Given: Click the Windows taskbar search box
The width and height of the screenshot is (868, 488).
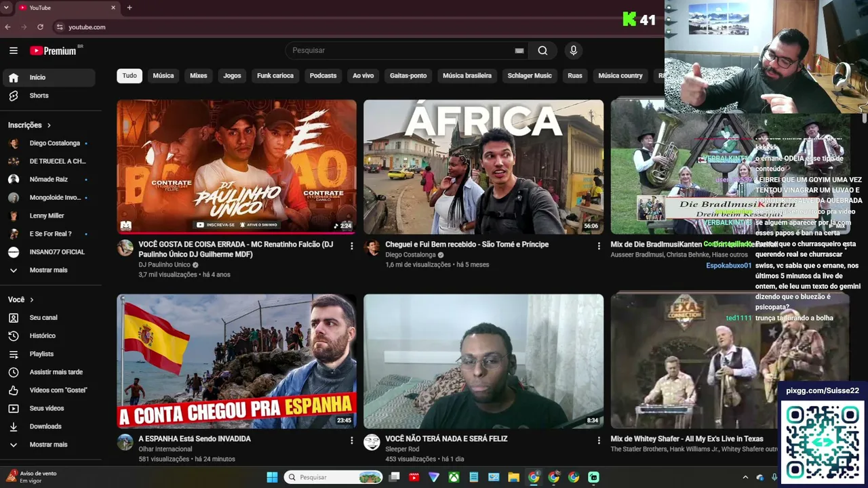Looking at the screenshot, I should [x=334, y=477].
